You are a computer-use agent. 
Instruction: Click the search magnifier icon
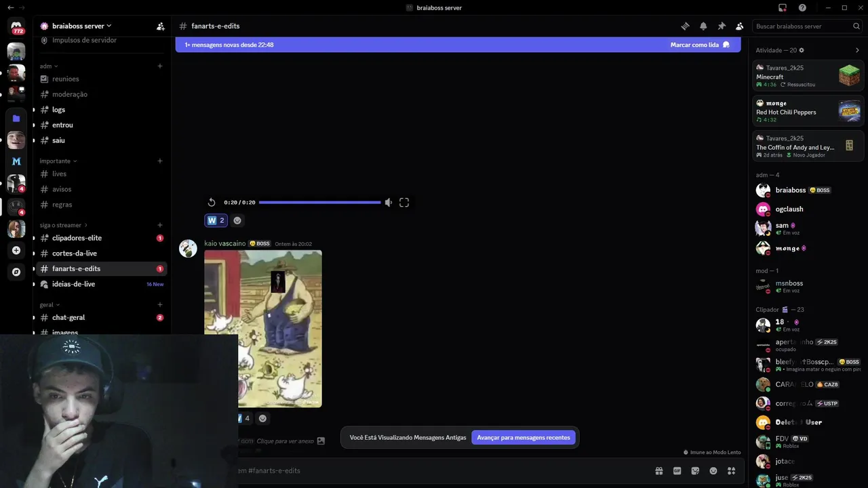[856, 26]
